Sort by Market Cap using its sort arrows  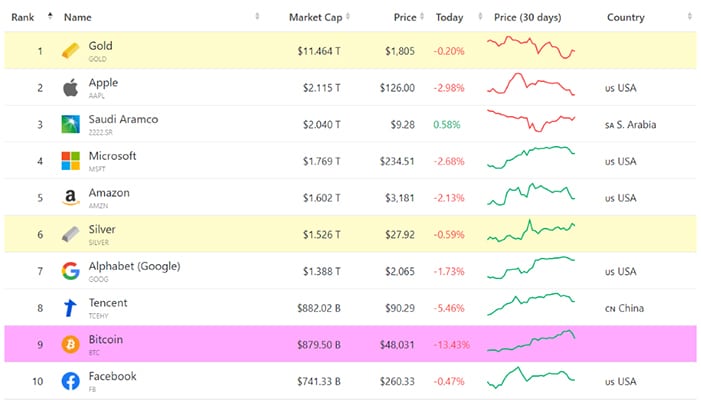point(348,17)
